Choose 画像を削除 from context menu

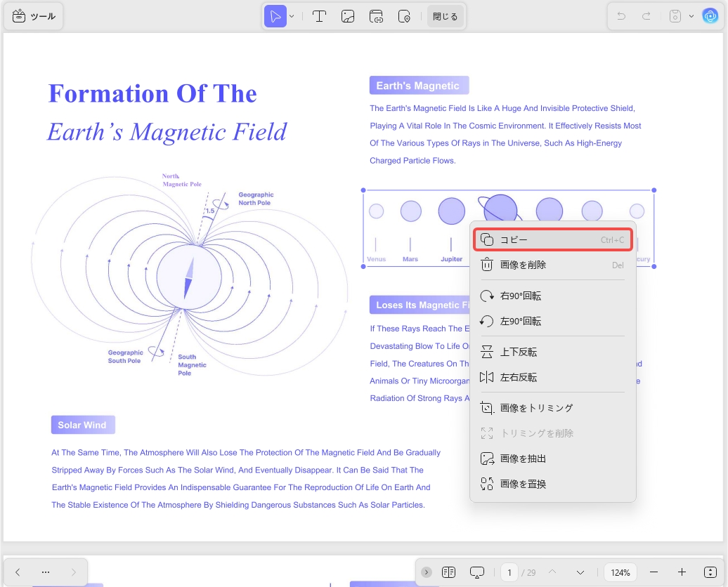(552, 265)
